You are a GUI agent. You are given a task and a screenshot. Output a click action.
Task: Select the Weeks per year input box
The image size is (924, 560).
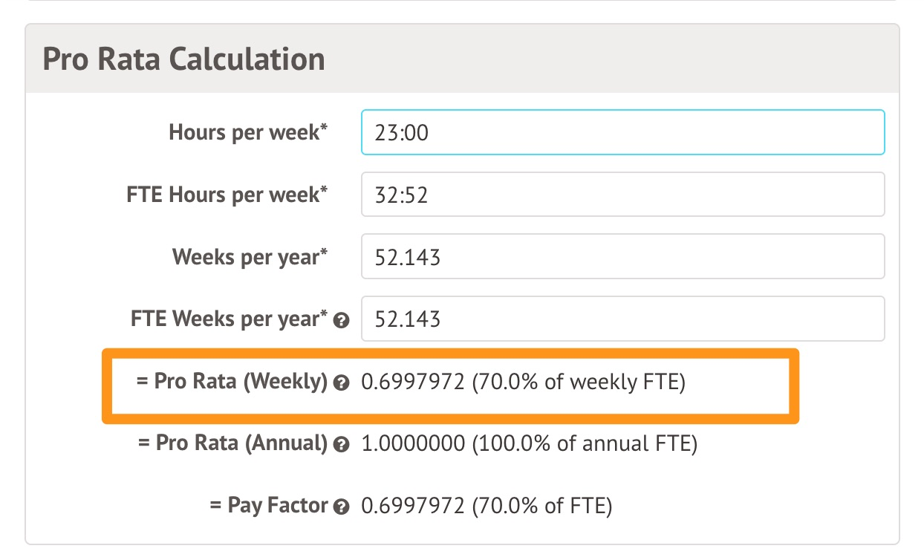(x=622, y=257)
